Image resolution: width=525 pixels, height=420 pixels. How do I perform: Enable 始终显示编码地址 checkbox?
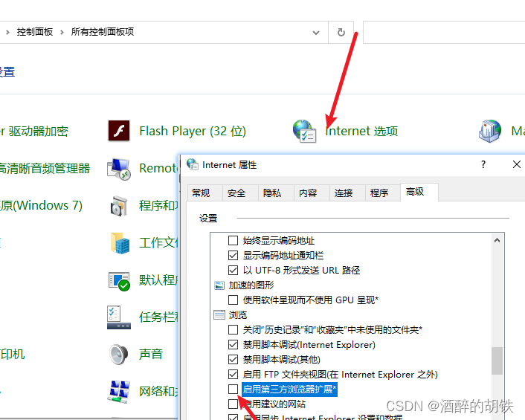233,241
